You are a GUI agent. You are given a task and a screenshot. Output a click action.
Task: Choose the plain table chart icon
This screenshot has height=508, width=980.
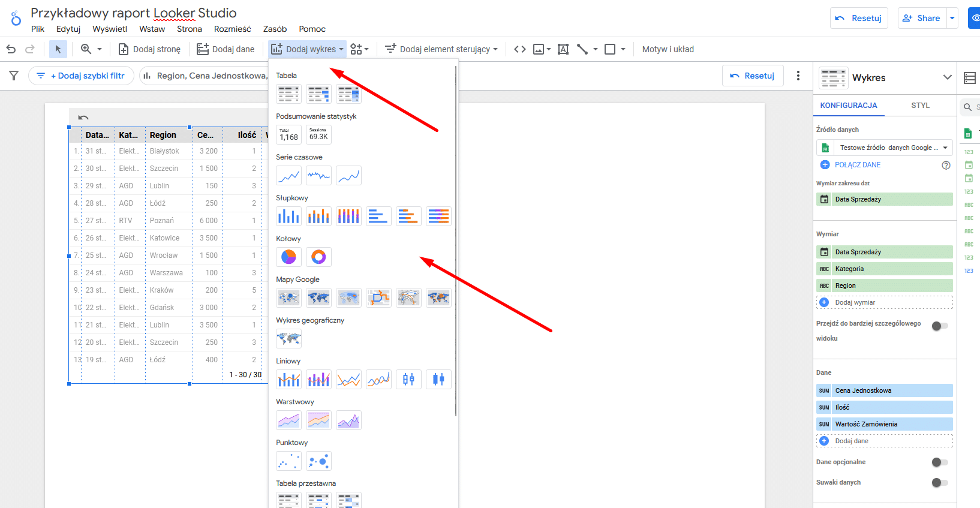pyautogui.click(x=288, y=94)
